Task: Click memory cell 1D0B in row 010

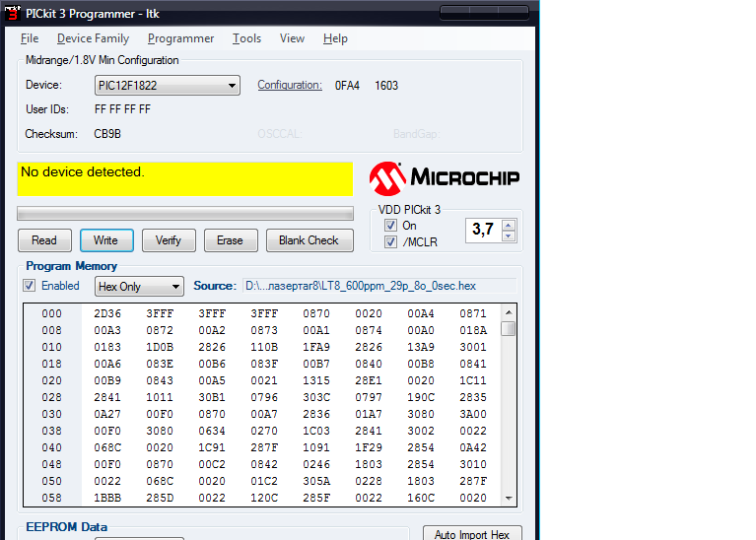Action: [160, 347]
